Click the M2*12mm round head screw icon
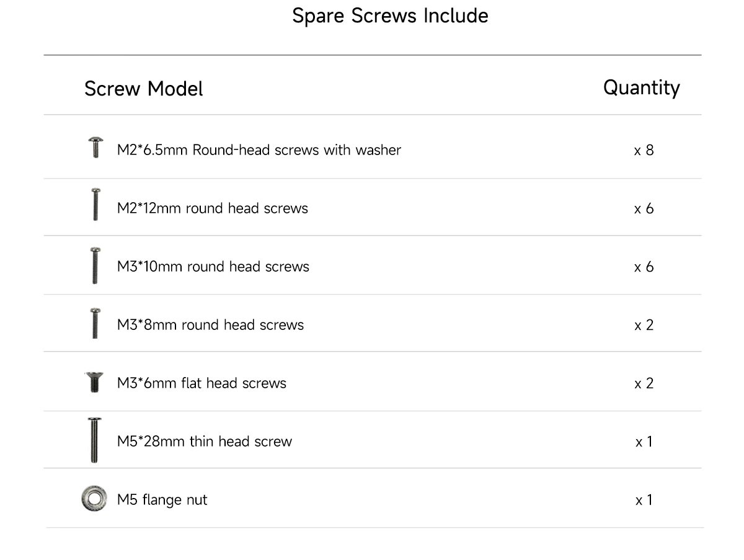Image resolution: width=744 pixels, height=560 pixels. (x=95, y=205)
